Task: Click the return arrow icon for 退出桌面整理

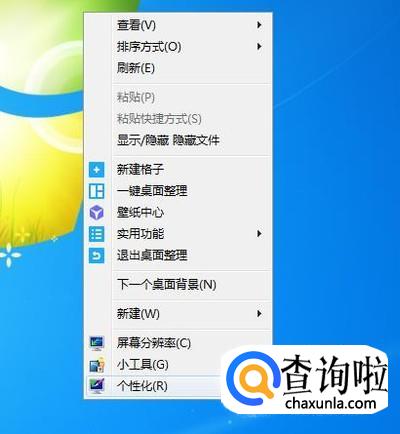Action: (96, 255)
